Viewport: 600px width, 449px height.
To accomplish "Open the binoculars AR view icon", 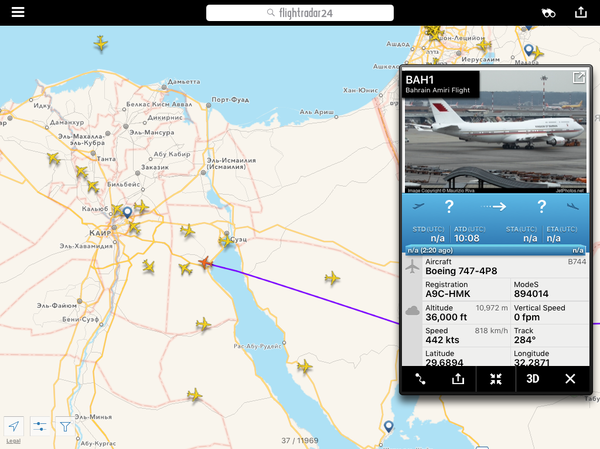I will 548,13.
